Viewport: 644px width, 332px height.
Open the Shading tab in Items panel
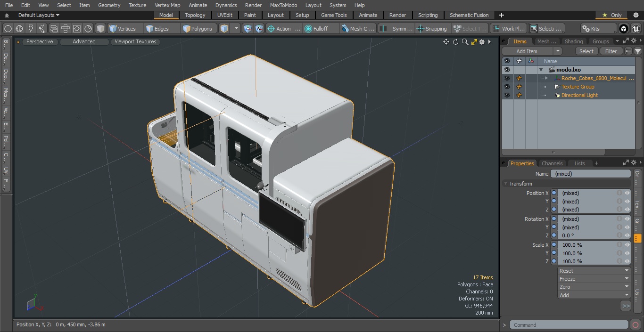[x=574, y=41]
